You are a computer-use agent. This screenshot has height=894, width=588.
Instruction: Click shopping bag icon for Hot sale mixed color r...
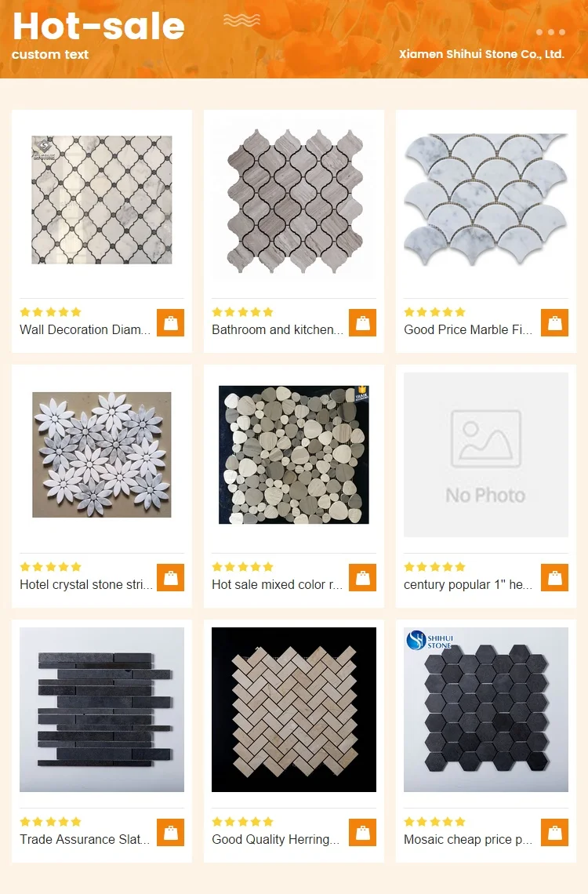point(362,577)
